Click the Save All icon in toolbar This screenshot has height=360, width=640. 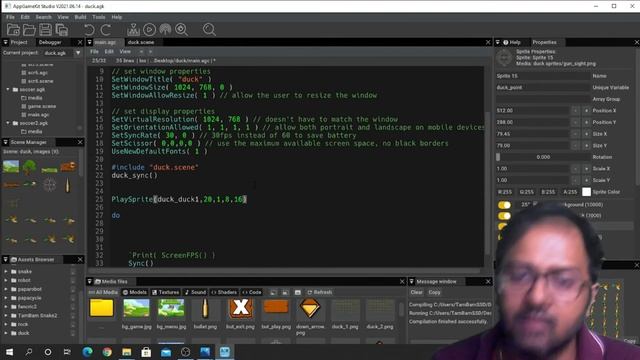pyautogui.click(x=62, y=29)
